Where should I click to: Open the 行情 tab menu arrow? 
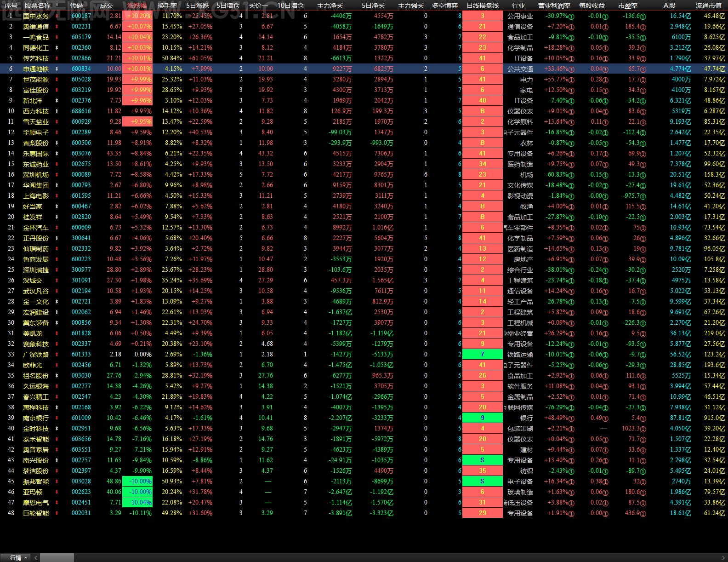click(x=26, y=557)
